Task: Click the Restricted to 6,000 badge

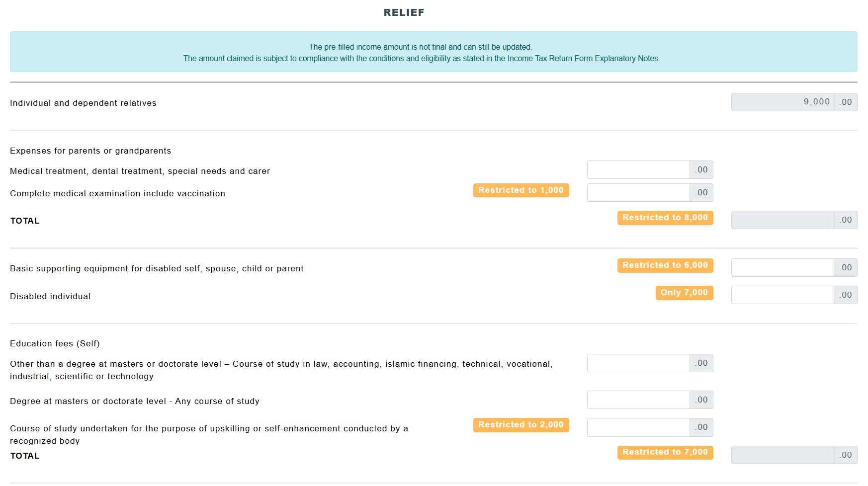Action: tap(665, 265)
